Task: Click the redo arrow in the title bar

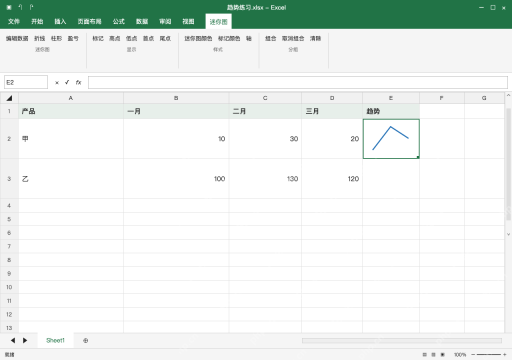Action: [31, 7]
